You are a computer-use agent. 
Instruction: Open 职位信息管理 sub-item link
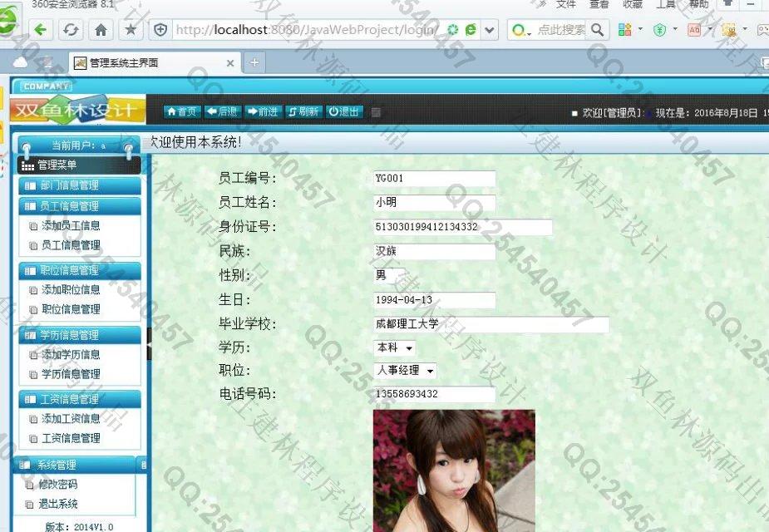[x=71, y=309]
